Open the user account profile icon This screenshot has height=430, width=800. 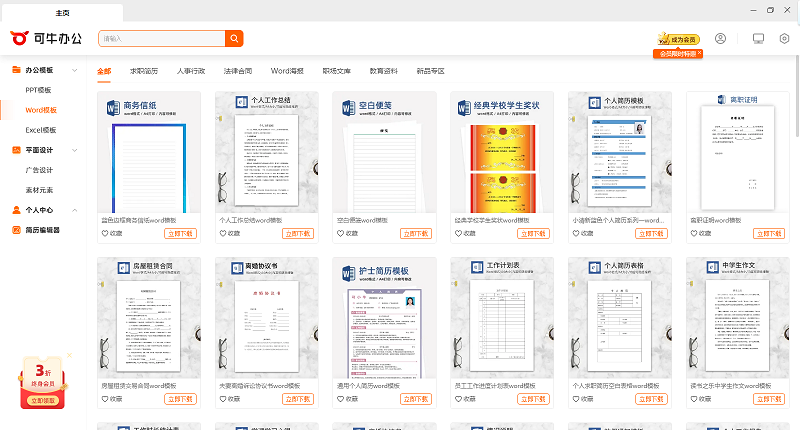pyautogui.click(x=720, y=39)
